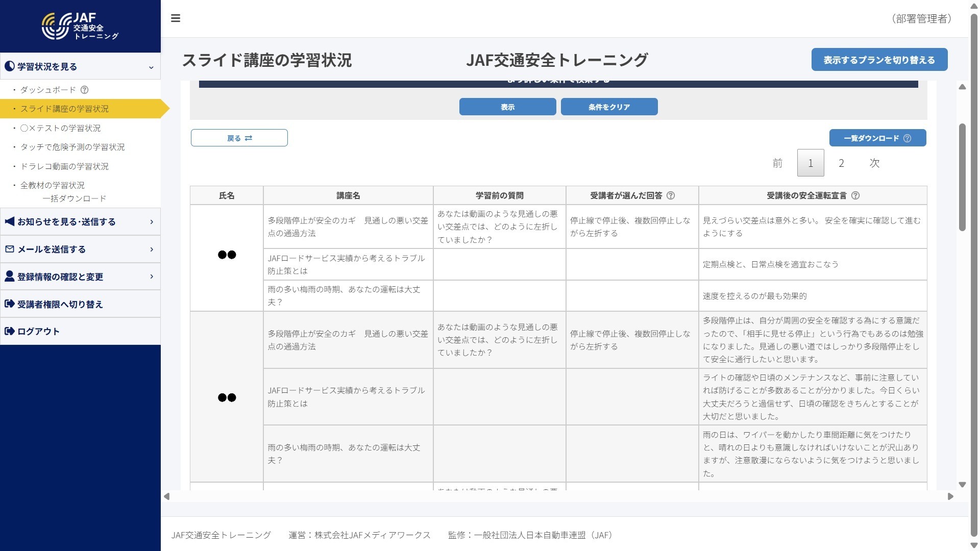Viewport: 980px width, 551px height.
Task: Toggle the hamburger menu icon
Action: tap(176, 18)
